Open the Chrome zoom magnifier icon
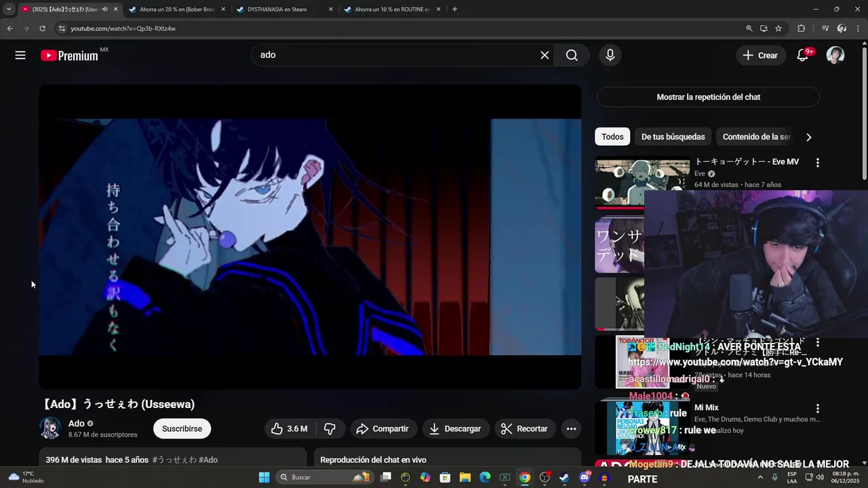 point(749,28)
